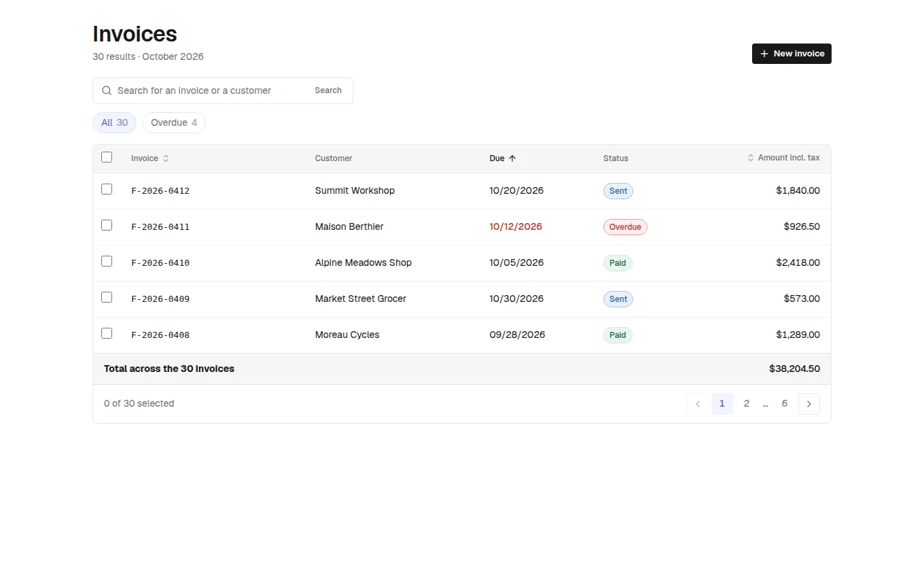Click the New invoice button

792,54
